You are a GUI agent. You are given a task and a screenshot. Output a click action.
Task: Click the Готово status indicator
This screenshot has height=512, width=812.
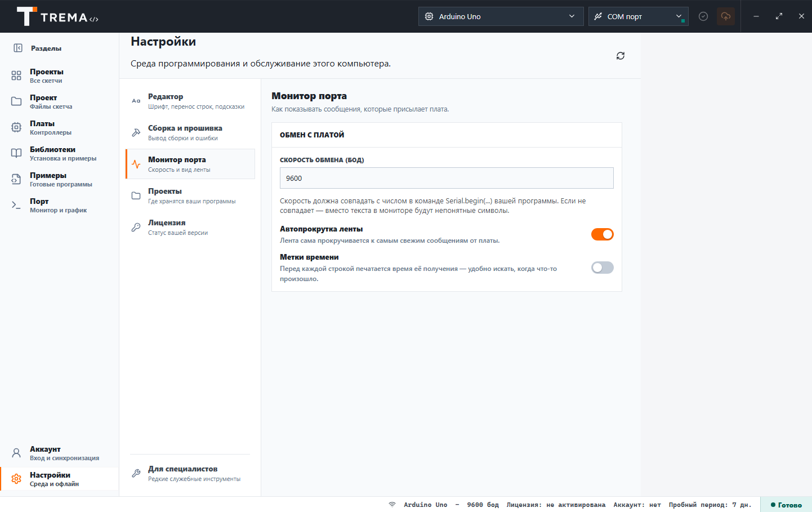point(786,505)
